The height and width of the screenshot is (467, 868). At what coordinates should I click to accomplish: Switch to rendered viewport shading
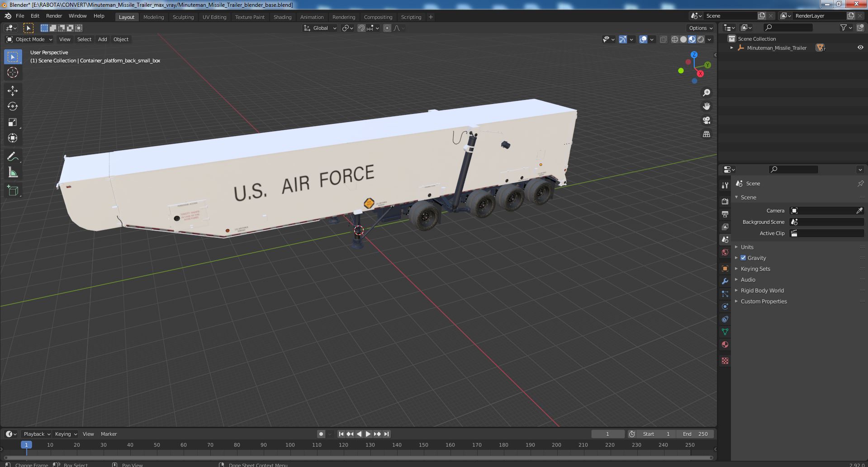tap(701, 39)
